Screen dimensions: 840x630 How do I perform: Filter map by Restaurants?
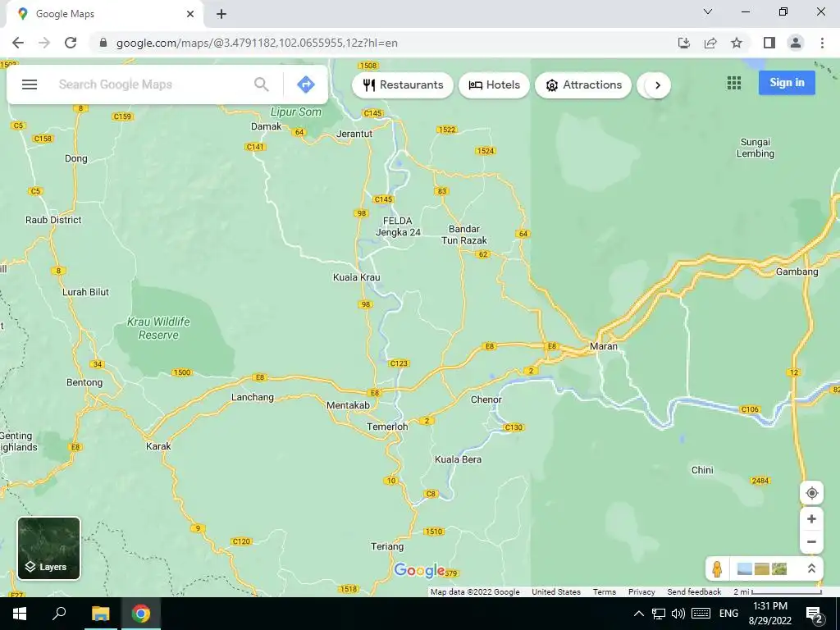click(403, 85)
